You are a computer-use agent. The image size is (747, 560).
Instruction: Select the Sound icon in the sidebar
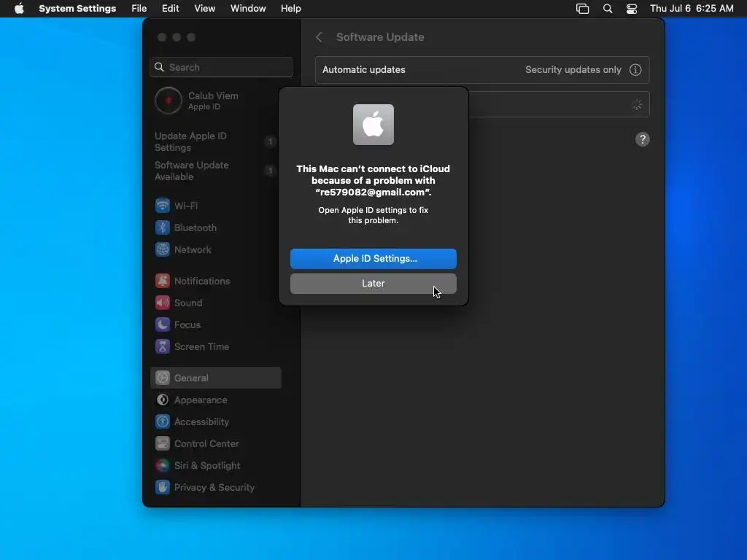coord(163,303)
